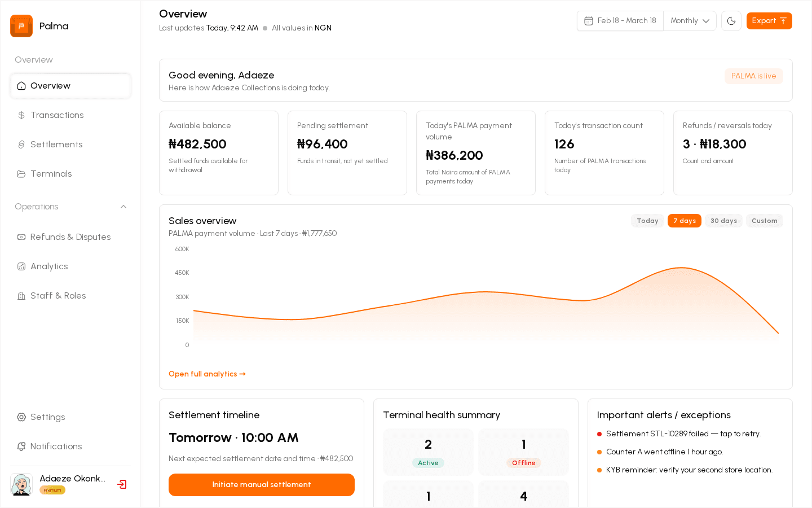Click the Overview home icon
This screenshot has width=812, height=508.
click(21, 86)
